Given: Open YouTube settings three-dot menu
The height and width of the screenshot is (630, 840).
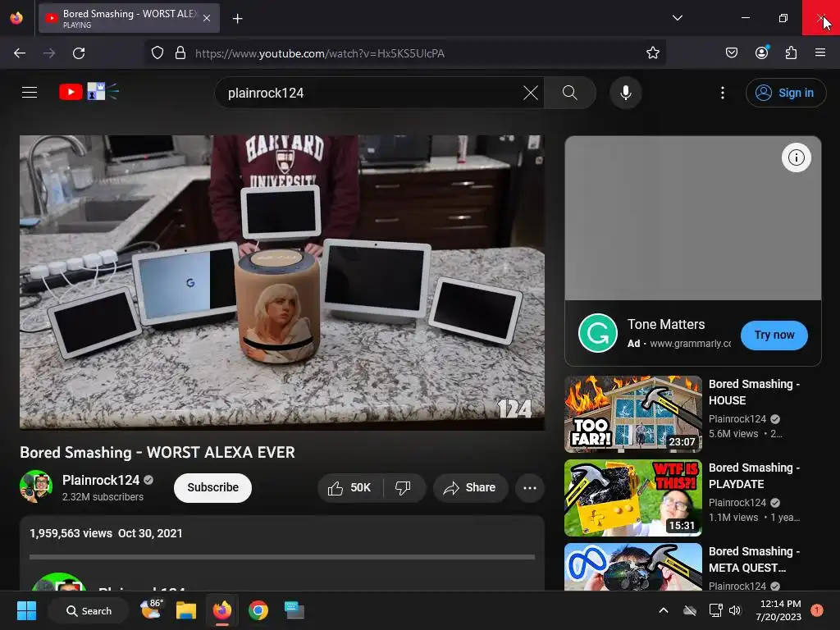Looking at the screenshot, I should 722,93.
